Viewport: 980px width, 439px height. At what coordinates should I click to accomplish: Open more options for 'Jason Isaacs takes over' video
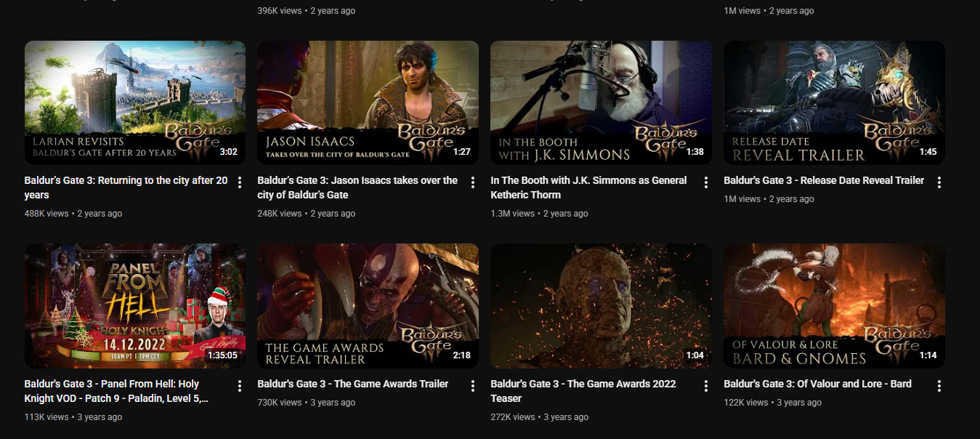[x=473, y=182]
